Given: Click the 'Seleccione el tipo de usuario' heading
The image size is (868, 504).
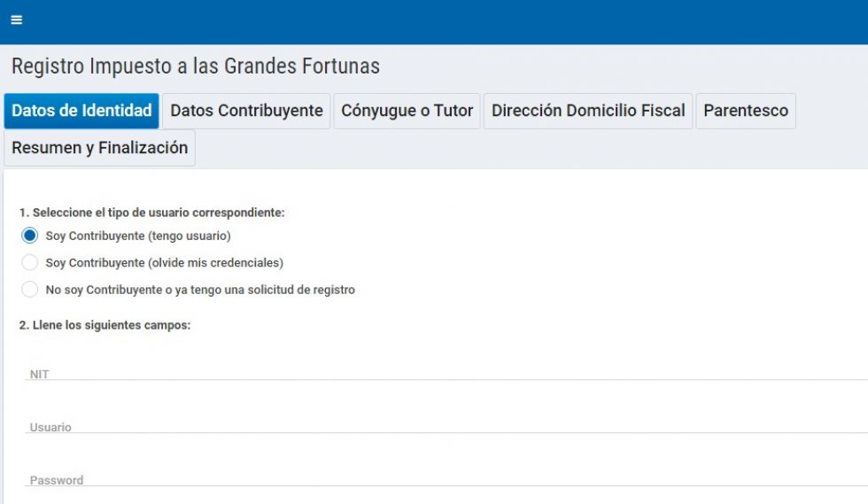Looking at the screenshot, I should (x=151, y=213).
